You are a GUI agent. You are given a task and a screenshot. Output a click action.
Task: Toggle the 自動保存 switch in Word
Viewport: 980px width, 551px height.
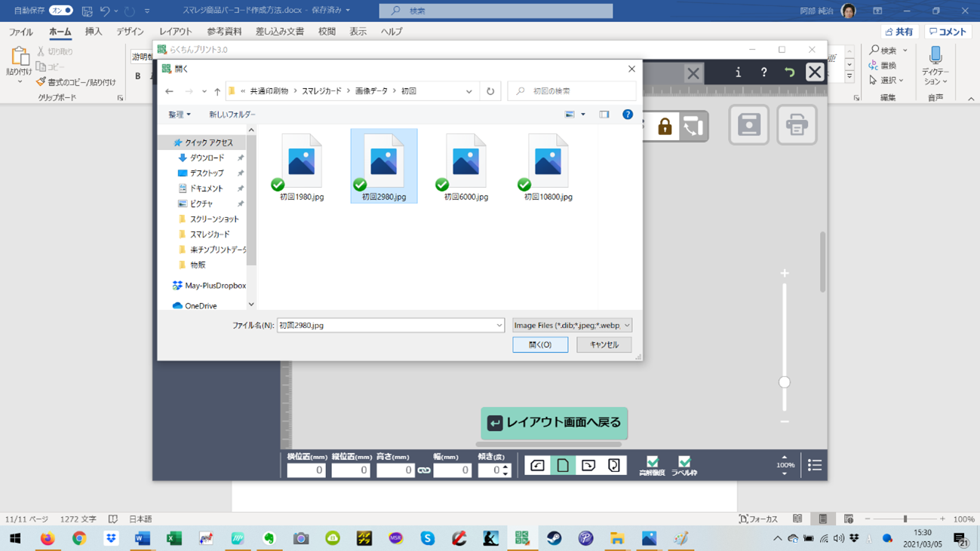tap(60, 11)
